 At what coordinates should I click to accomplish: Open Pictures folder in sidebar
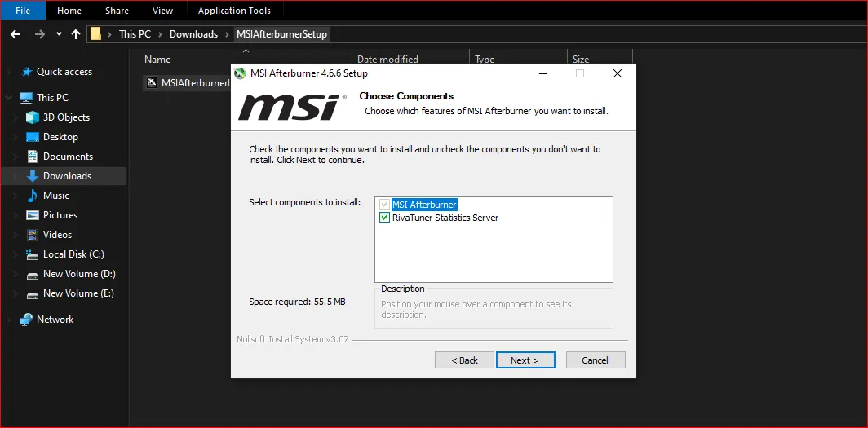pyautogui.click(x=60, y=215)
